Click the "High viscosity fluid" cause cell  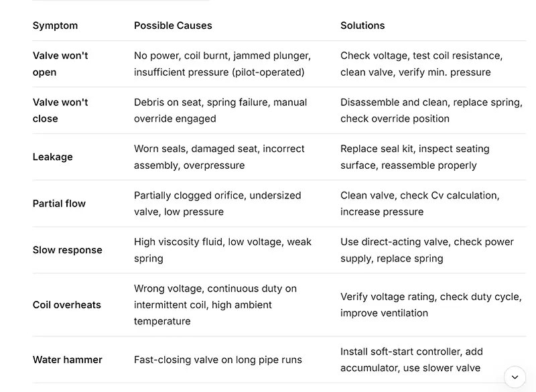(x=222, y=250)
